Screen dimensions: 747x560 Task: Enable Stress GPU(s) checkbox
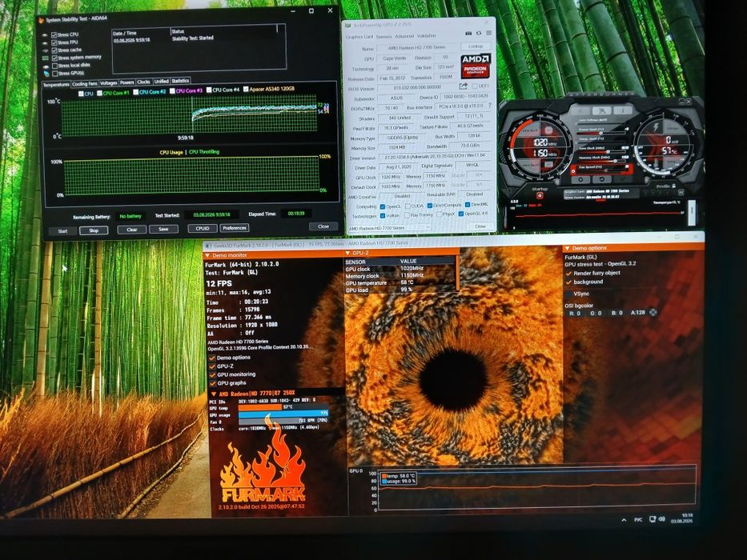click(54, 74)
